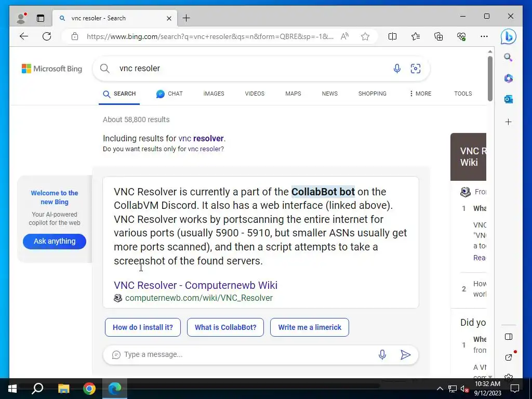Click the Microsoft Bing logo

tap(52, 69)
